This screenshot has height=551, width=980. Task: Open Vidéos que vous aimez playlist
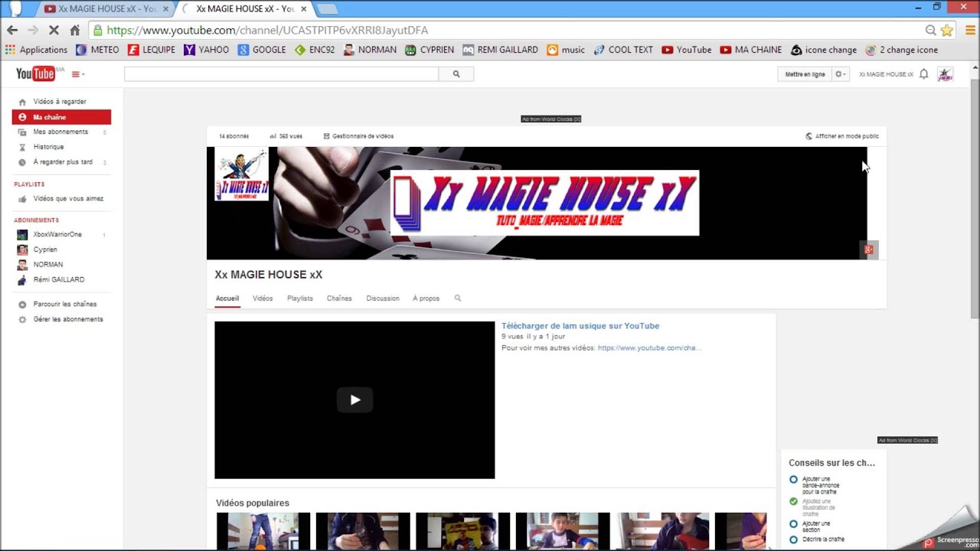pyautogui.click(x=68, y=199)
